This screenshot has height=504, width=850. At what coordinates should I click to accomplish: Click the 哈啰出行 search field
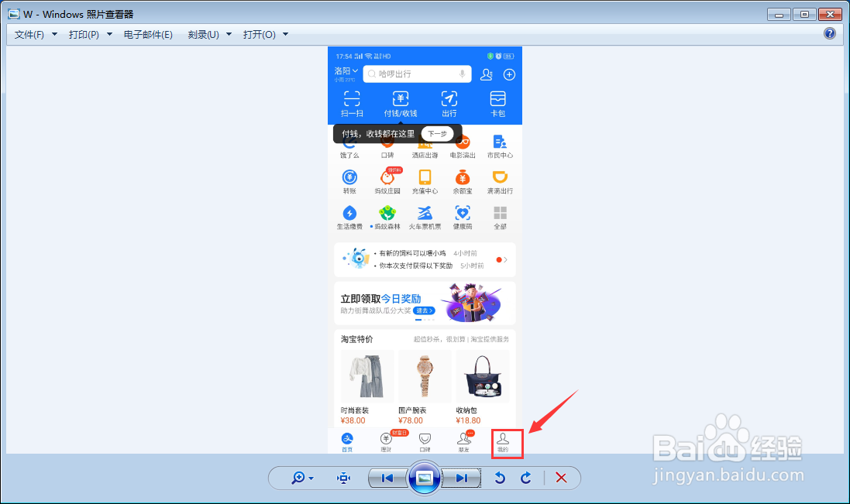[x=417, y=74]
